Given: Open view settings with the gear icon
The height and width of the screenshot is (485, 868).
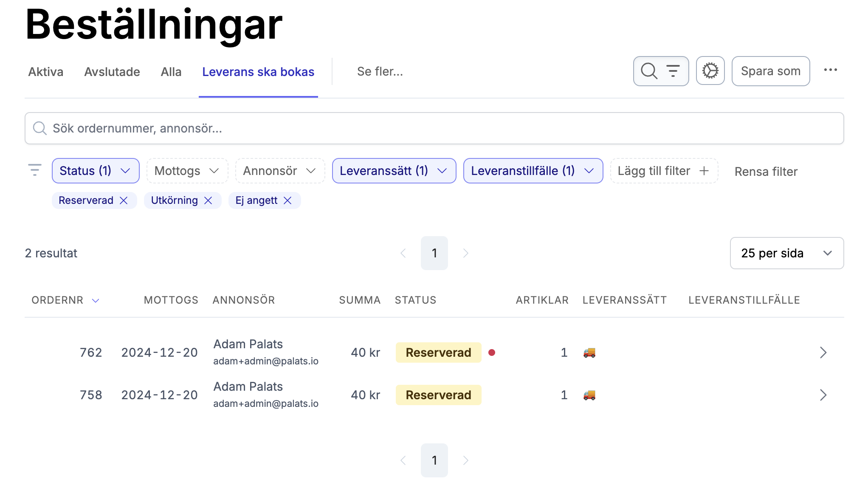Looking at the screenshot, I should click(710, 71).
